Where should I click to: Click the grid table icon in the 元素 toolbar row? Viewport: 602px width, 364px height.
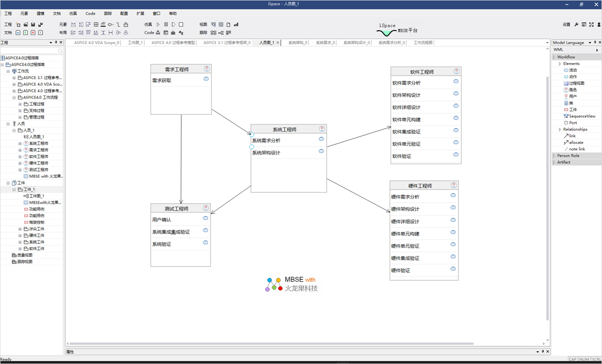pyautogui.click(x=96, y=25)
